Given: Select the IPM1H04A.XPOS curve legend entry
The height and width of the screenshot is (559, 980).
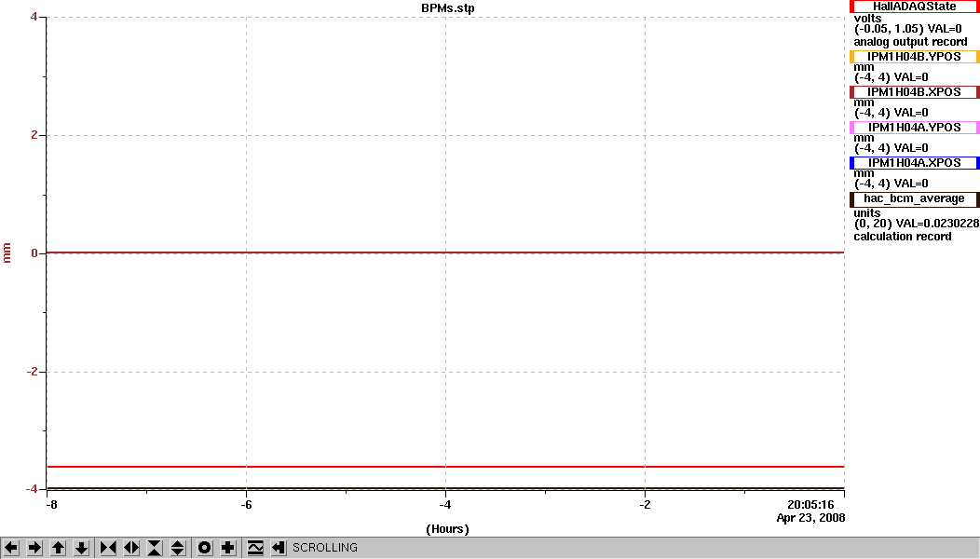Looking at the screenshot, I should tap(915, 162).
